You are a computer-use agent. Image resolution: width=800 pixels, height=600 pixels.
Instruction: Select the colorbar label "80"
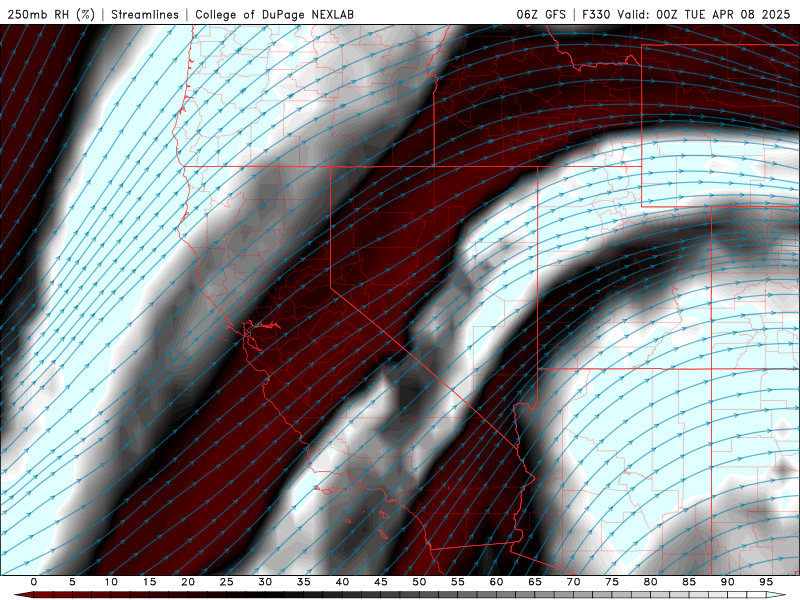[650, 582]
